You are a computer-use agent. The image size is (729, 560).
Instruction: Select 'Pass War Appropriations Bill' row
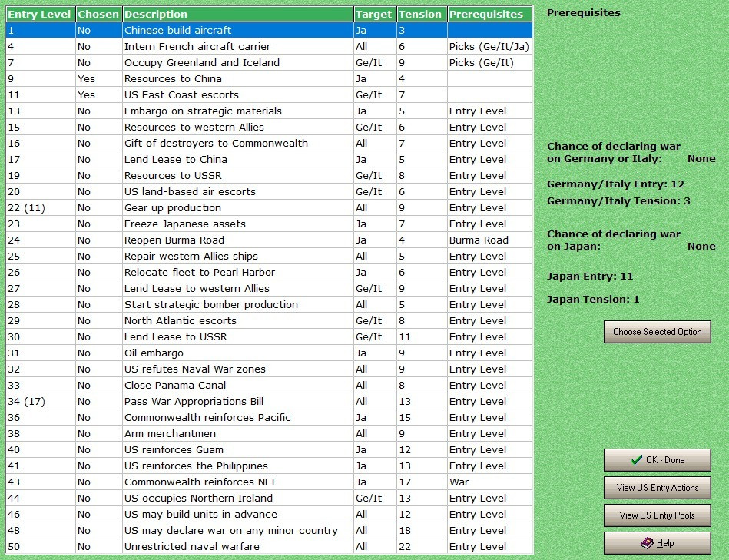point(269,401)
